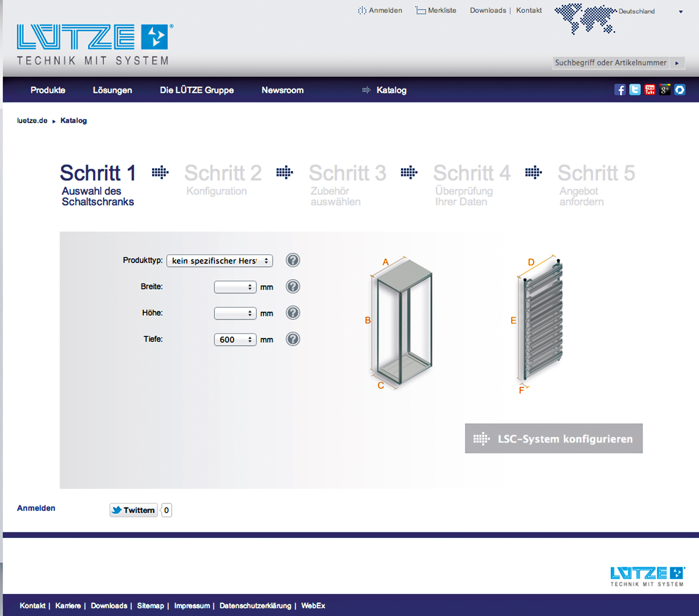
Task: Open the footer Datenschutzerklärung link
Action: 255,605
